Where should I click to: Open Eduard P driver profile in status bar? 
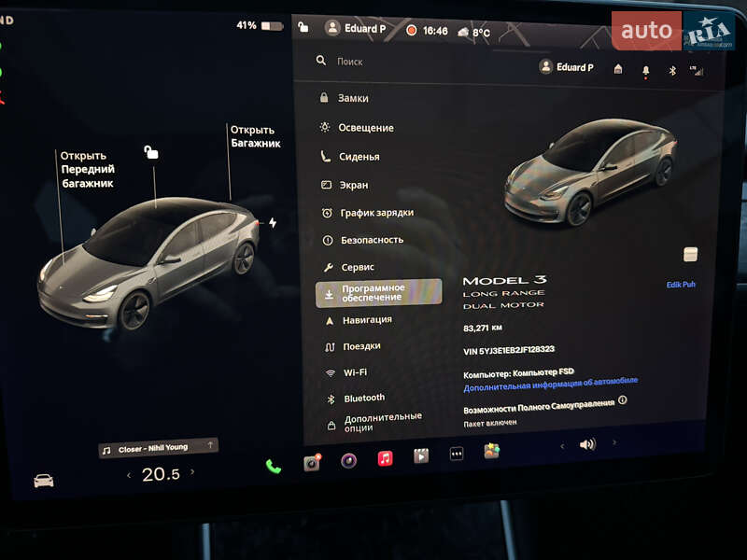pos(356,28)
